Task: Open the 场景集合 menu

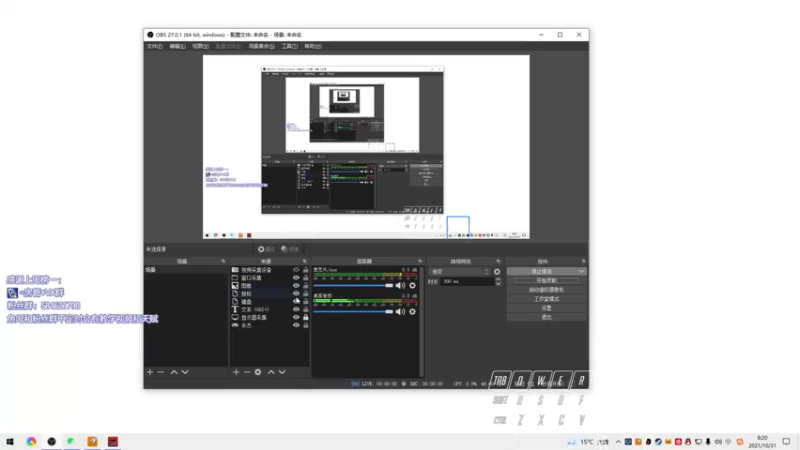Action: point(261,46)
